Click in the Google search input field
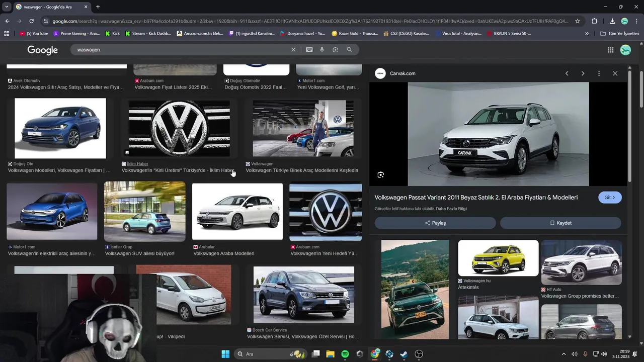Image resolution: width=644 pixels, height=362 pixels. click(x=181, y=50)
